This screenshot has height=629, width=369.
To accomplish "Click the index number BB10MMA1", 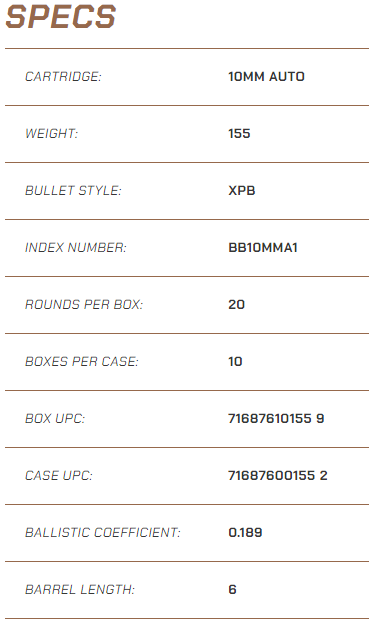I will (x=263, y=248).
